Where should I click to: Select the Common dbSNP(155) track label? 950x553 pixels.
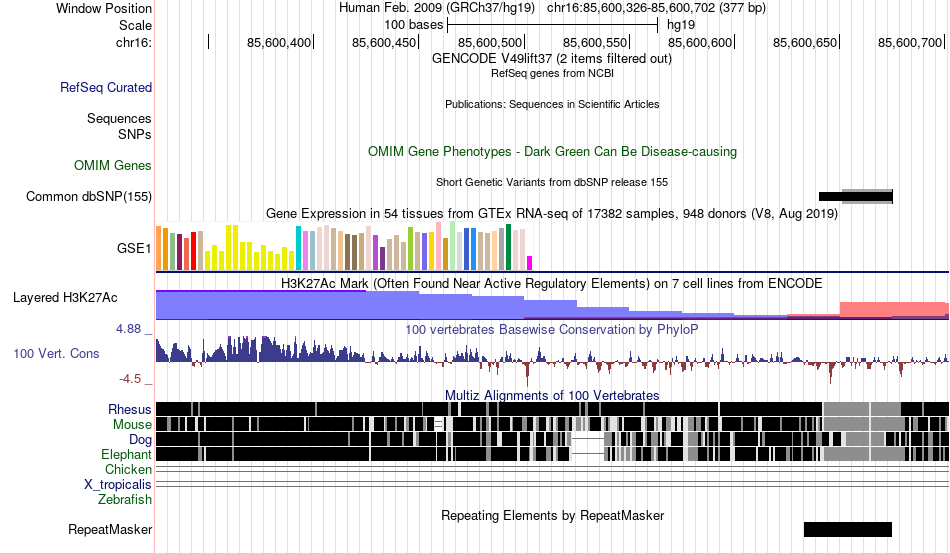pyautogui.click(x=89, y=196)
